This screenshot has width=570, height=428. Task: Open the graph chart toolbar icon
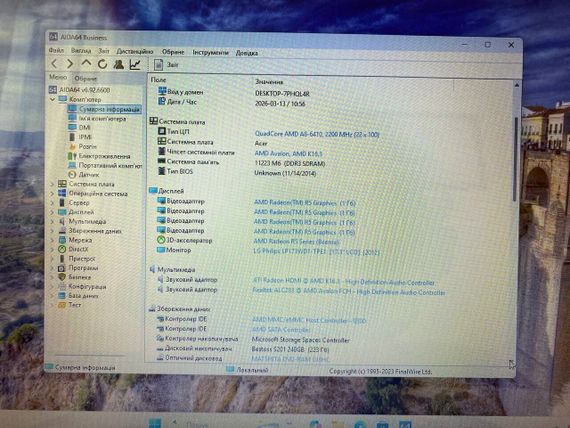(x=135, y=65)
